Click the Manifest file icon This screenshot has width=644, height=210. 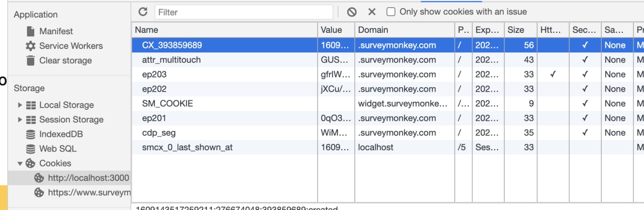[x=31, y=31]
